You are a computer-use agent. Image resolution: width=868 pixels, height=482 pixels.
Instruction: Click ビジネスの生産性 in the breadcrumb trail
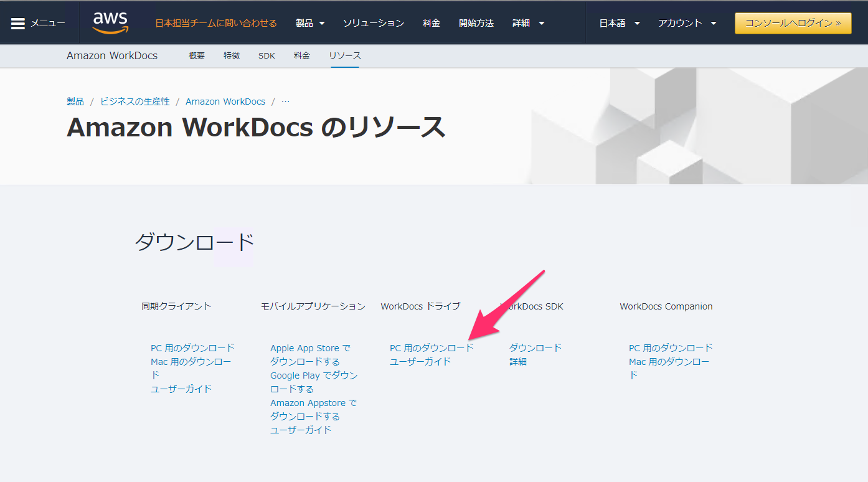click(x=136, y=101)
